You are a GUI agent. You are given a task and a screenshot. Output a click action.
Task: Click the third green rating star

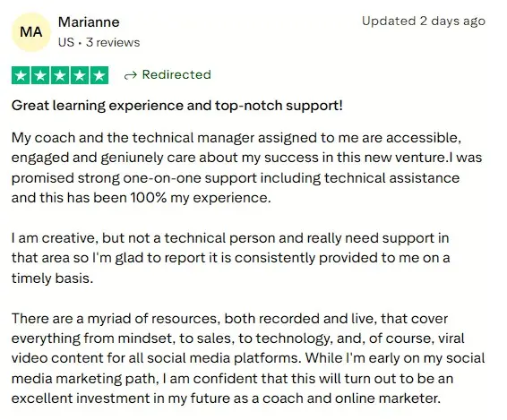tap(60, 75)
